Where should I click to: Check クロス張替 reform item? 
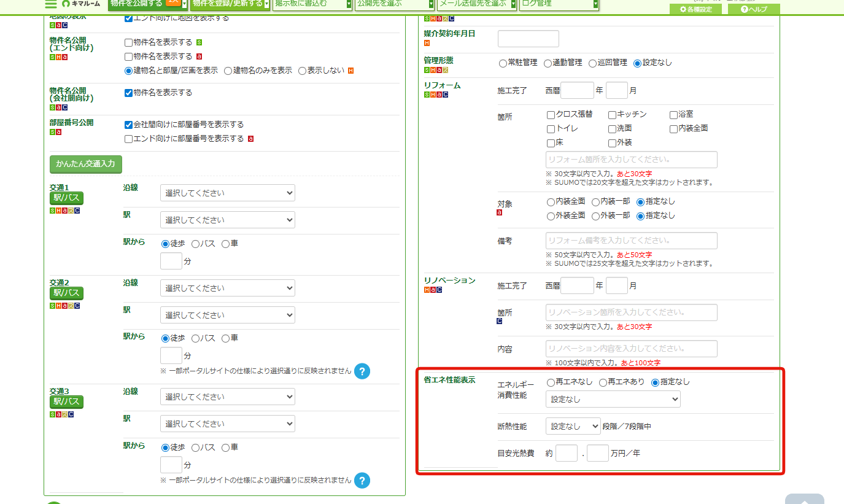[x=551, y=115]
